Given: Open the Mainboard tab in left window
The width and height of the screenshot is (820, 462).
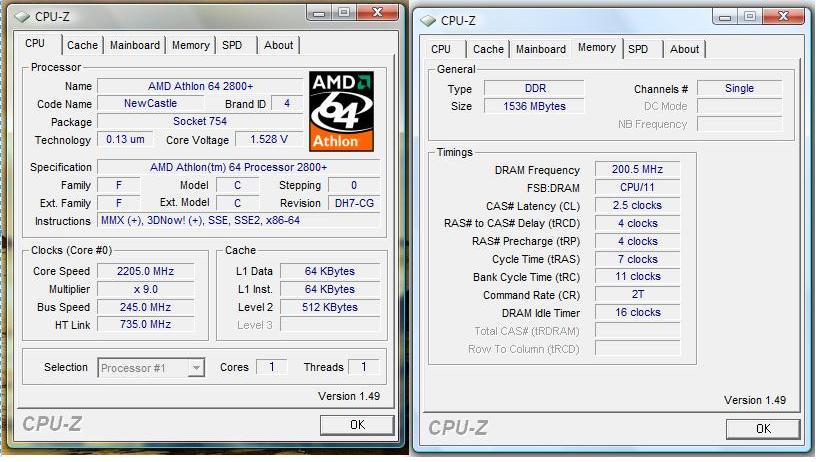Looking at the screenshot, I should click(134, 45).
